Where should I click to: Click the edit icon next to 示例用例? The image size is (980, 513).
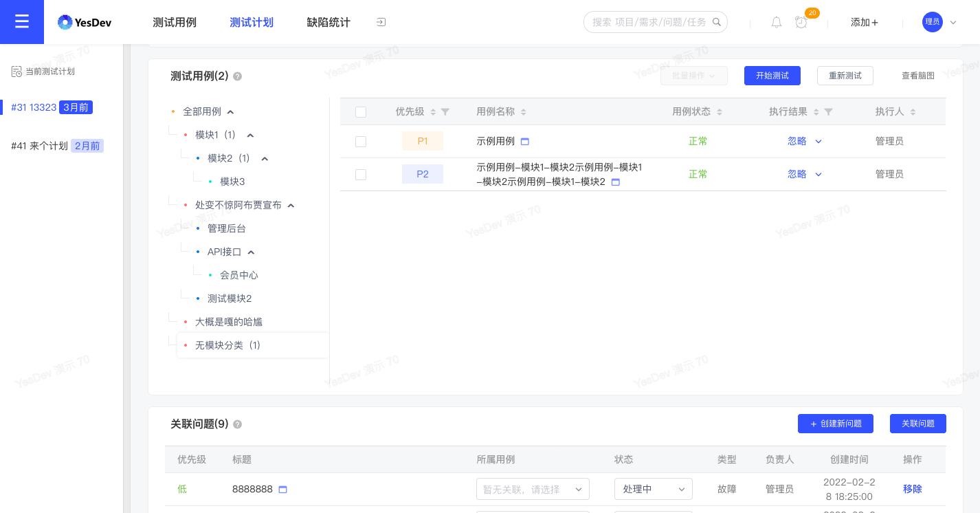coord(525,141)
